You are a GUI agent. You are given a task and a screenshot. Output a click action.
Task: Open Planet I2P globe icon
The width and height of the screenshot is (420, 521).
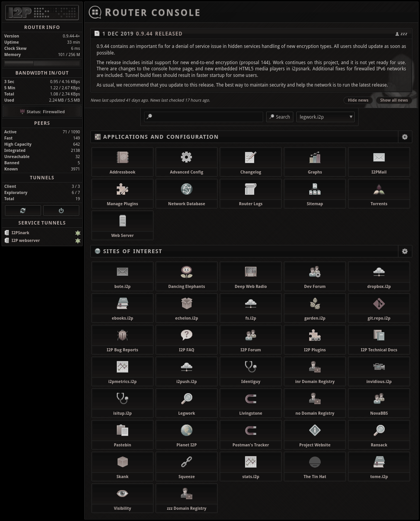coord(187,430)
